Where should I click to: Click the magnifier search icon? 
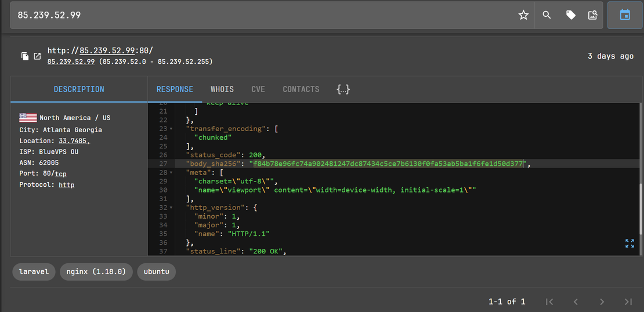[x=547, y=15]
